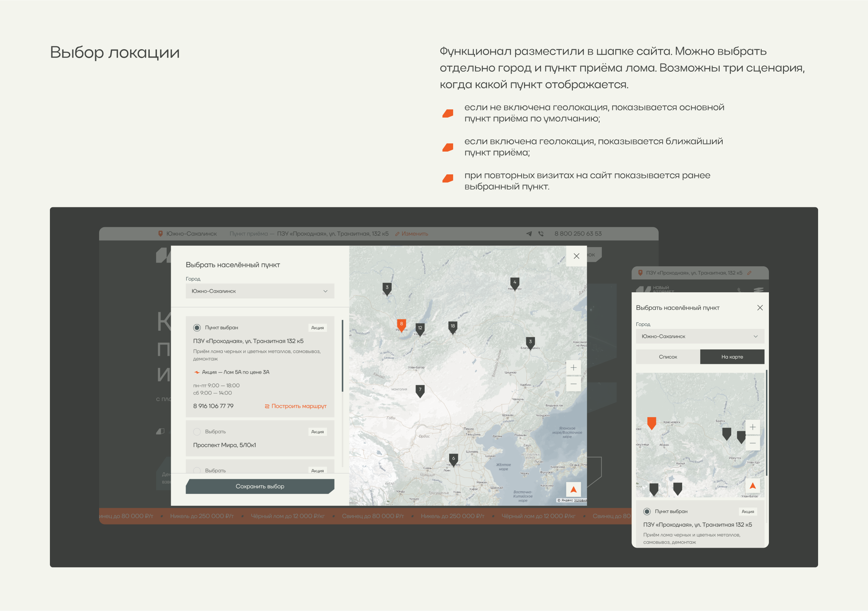Open the Город dropdown in desktop modal
The width and height of the screenshot is (868, 611).
click(x=260, y=291)
